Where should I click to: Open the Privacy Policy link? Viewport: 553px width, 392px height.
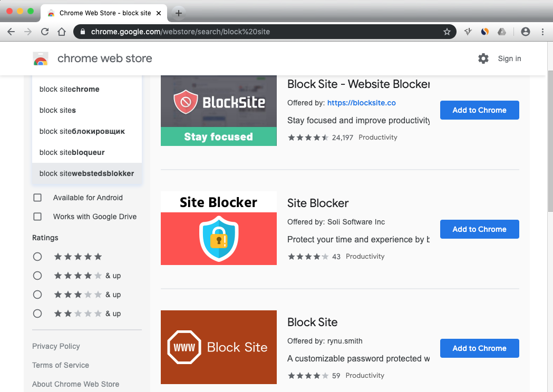coord(56,346)
